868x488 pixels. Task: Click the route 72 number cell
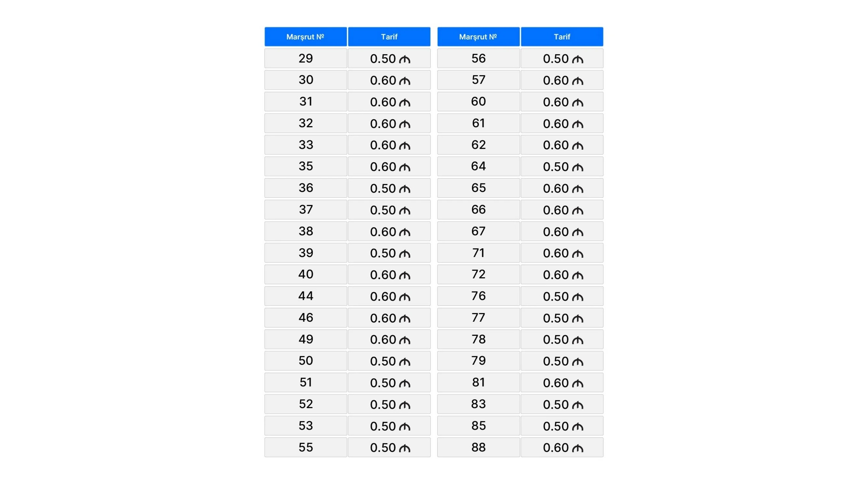[x=478, y=274]
